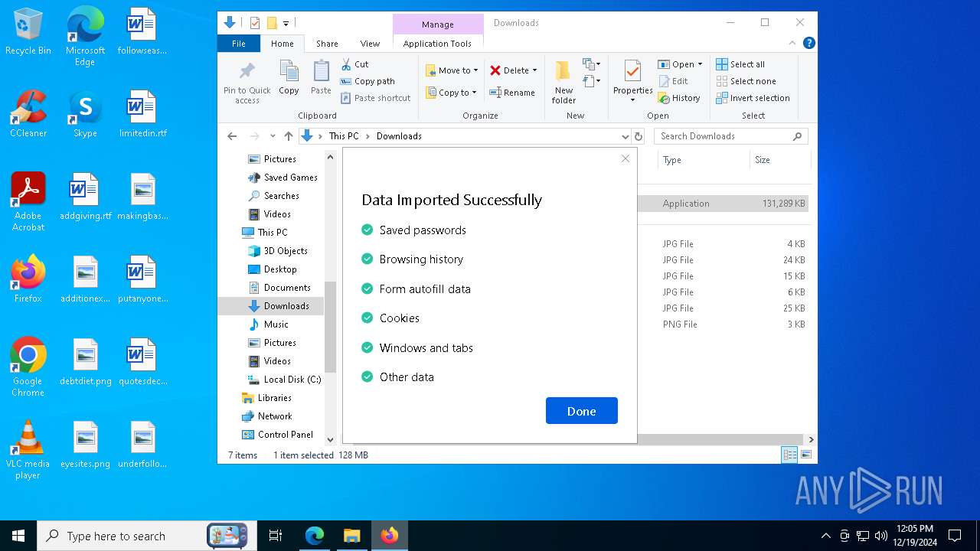Click Select all

[x=740, y=64]
